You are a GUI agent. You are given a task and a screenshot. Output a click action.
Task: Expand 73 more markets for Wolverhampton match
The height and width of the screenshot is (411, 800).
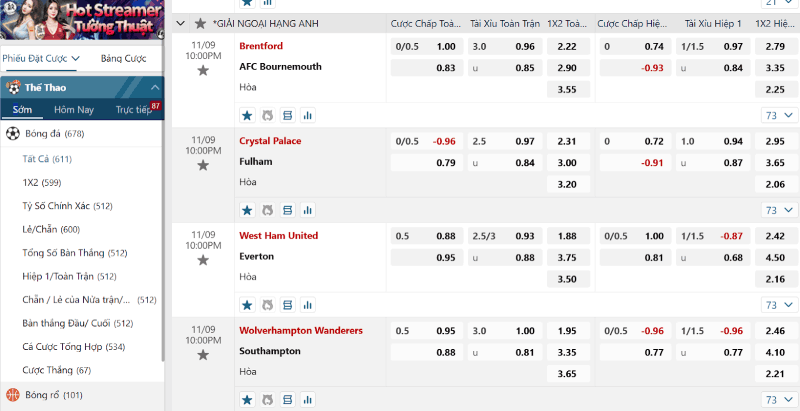coord(780,399)
